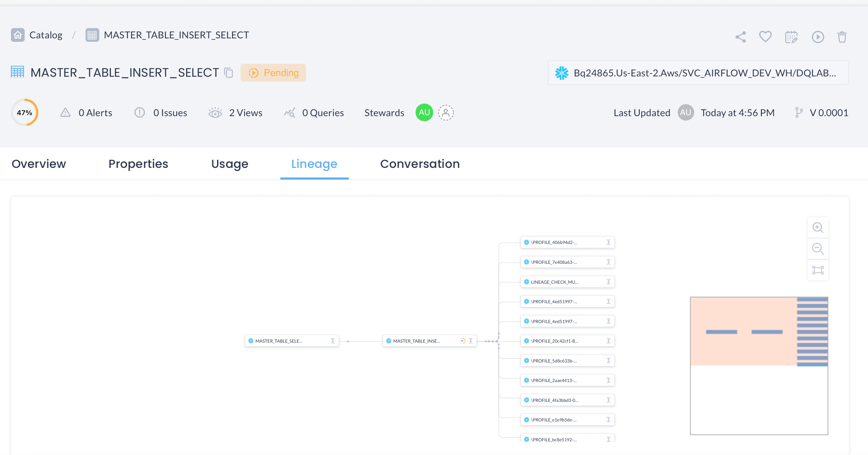Zoom out of the lineage graph
Viewport: 868px width, 455px height.
tap(818, 249)
